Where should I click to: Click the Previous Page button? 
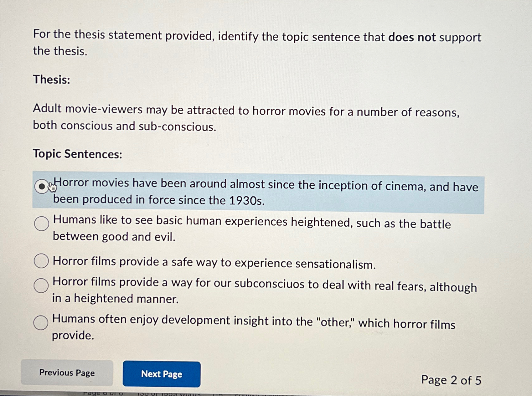point(67,373)
